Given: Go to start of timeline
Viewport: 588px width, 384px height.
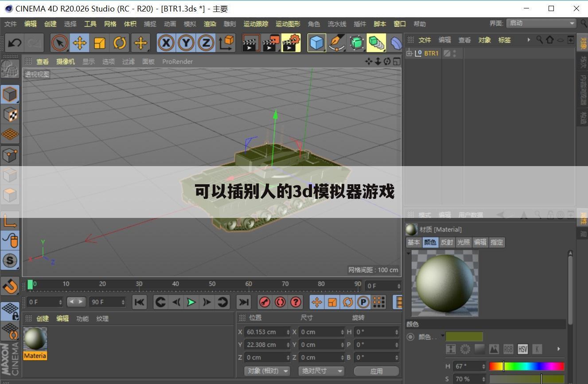Looking at the screenshot, I should (139, 302).
